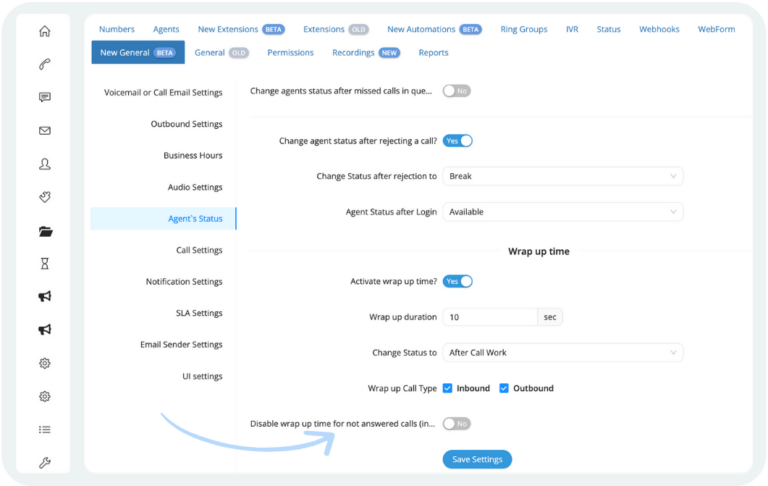This screenshot has height=486, width=768.
Task: Open the folder icon in sidebar
Action: tap(45, 231)
